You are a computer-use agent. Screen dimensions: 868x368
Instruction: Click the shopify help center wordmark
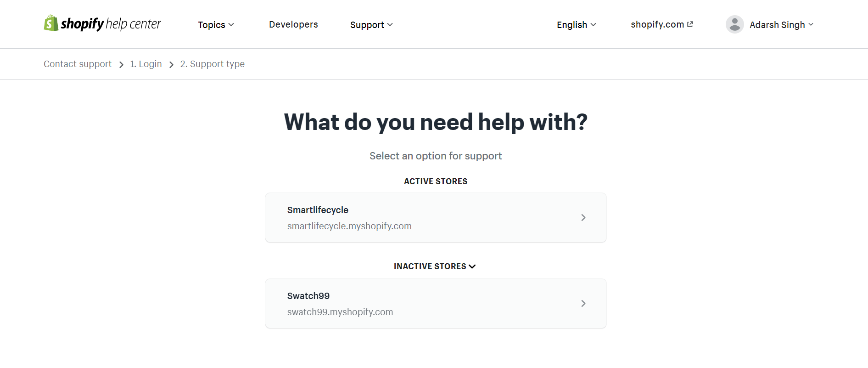(x=111, y=23)
